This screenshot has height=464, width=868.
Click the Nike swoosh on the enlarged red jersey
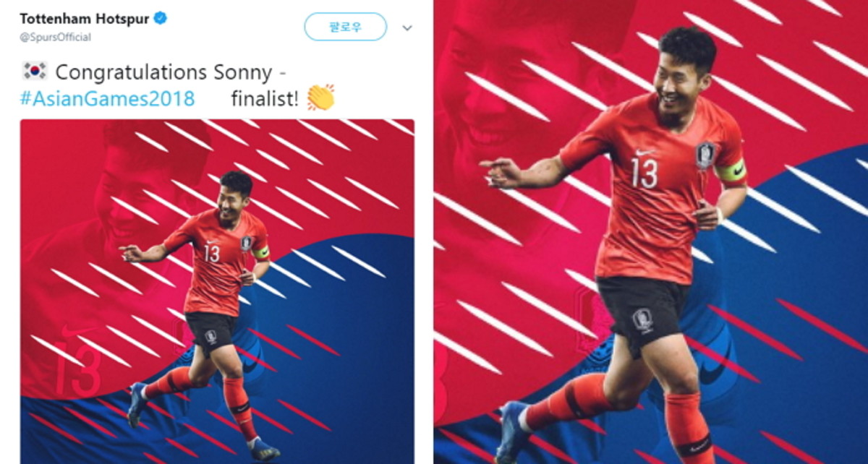(645, 152)
